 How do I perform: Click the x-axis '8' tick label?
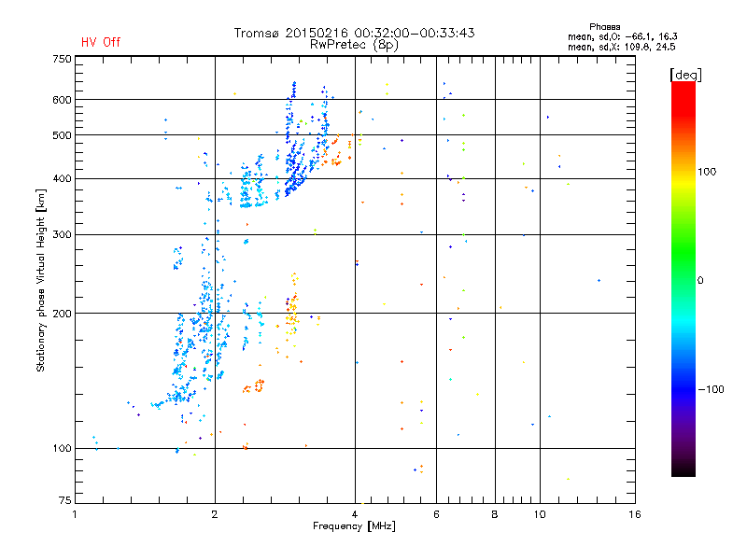tap(495, 514)
